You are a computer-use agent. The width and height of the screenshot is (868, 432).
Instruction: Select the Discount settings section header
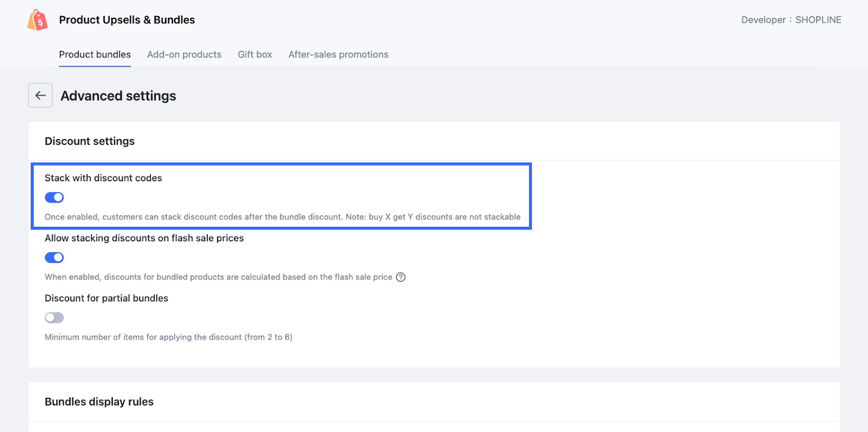(90, 141)
